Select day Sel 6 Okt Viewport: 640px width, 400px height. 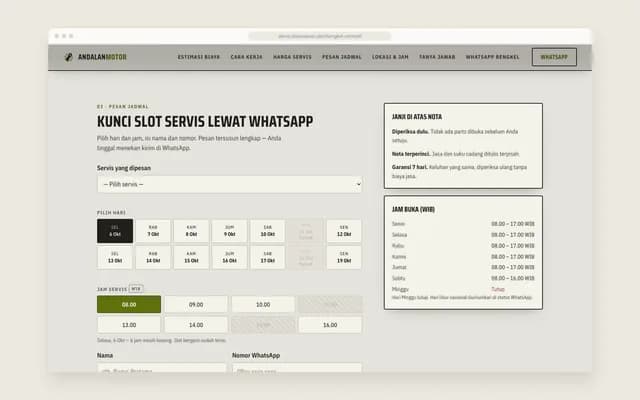pyautogui.click(x=115, y=231)
